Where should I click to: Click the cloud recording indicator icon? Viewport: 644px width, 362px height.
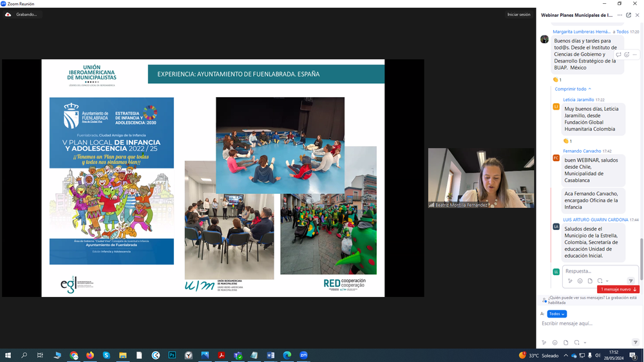(8, 14)
